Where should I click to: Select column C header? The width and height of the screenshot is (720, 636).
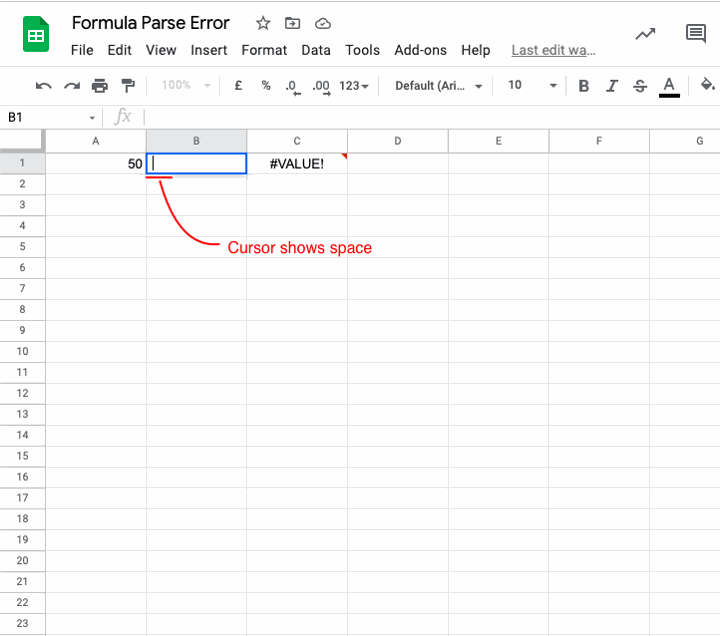[297, 141]
